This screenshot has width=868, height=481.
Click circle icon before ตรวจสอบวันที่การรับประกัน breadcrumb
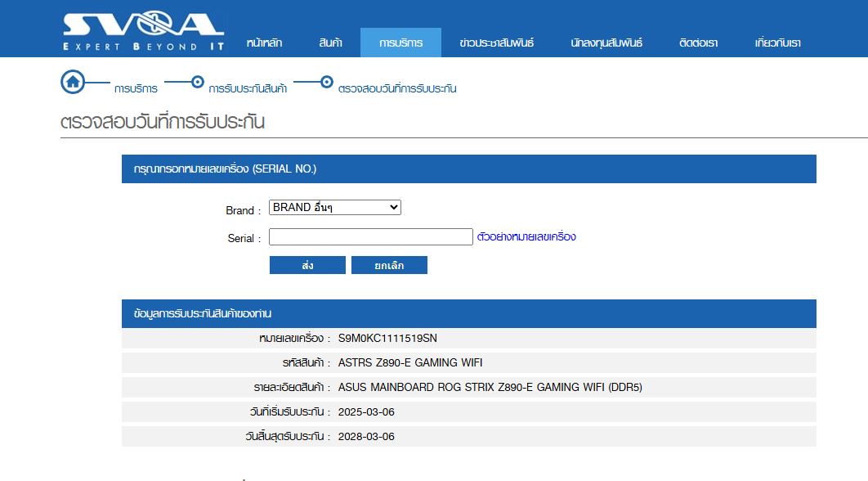click(327, 82)
